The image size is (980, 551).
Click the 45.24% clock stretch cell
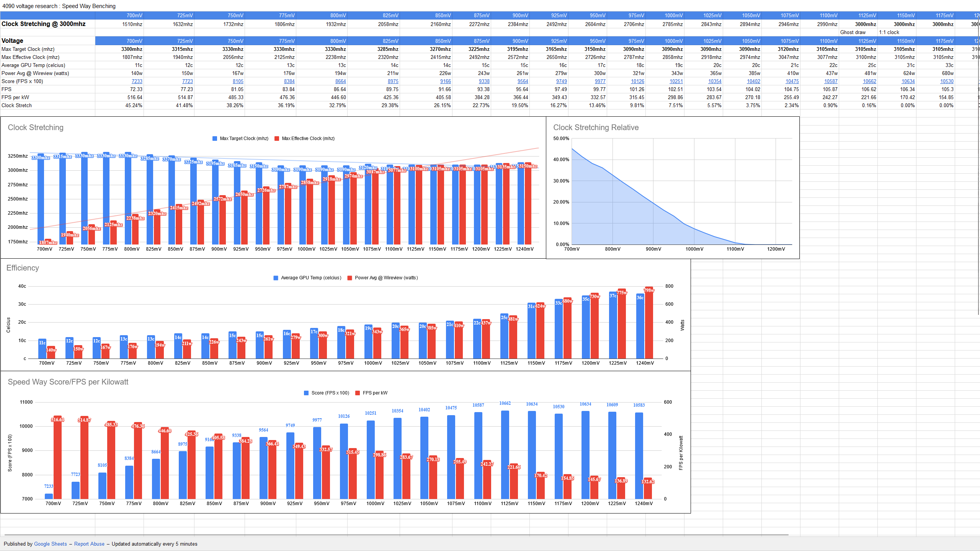[x=119, y=105]
